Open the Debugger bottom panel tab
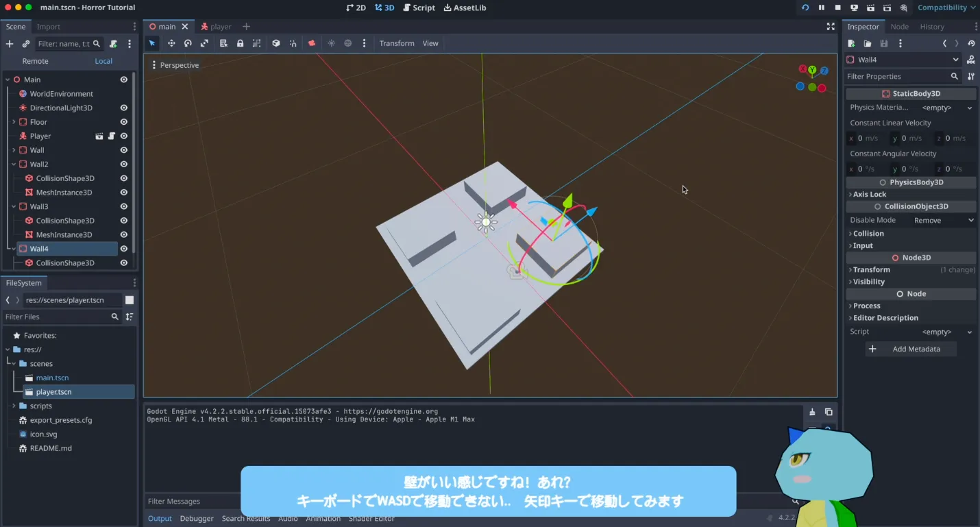Image resolution: width=980 pixels, height=527 pixels. (197, 519)
